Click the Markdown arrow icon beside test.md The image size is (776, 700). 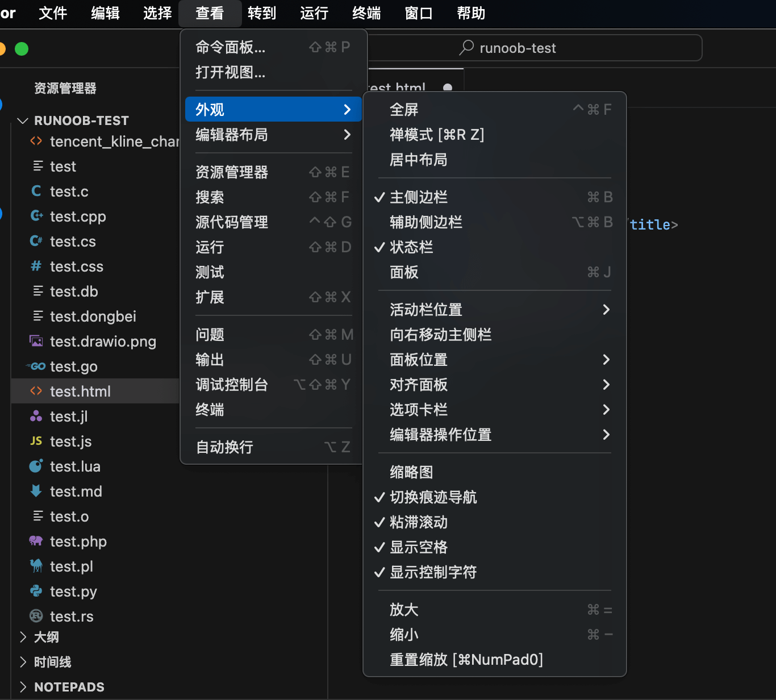36,491
